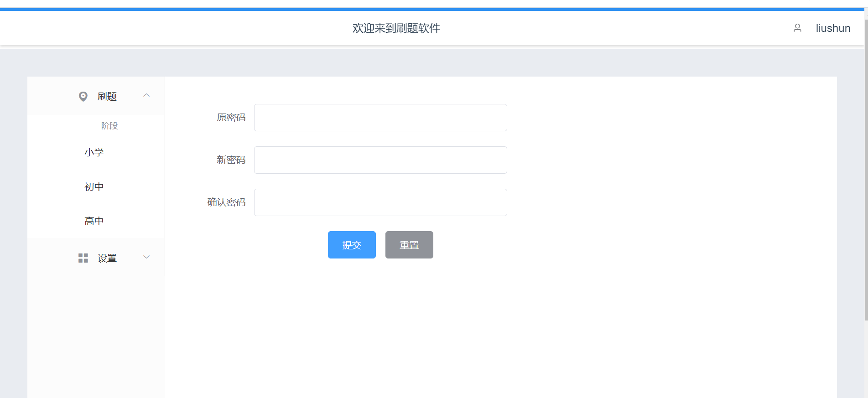Screen dimensions: 868x398
Task: Click the location pin icon beside 刷题
Action: 83,97
